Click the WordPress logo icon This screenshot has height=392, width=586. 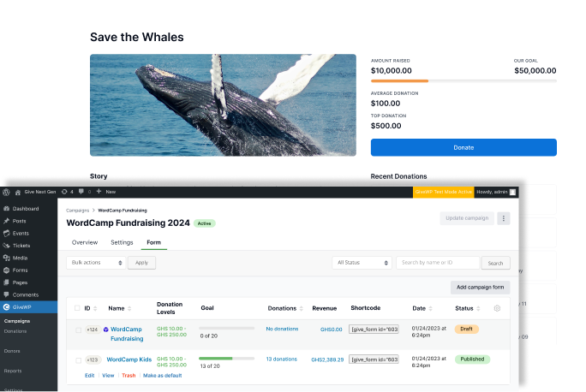(x=6, y=193)
